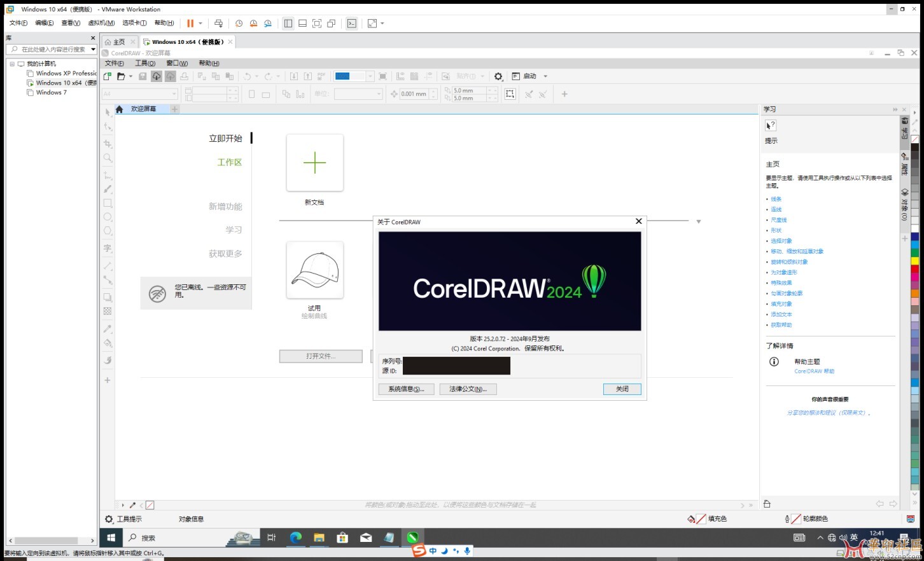Collapse the My Computer tree node
The height and width of the screenshot is (561, 924).
click(x=11, y=64)
